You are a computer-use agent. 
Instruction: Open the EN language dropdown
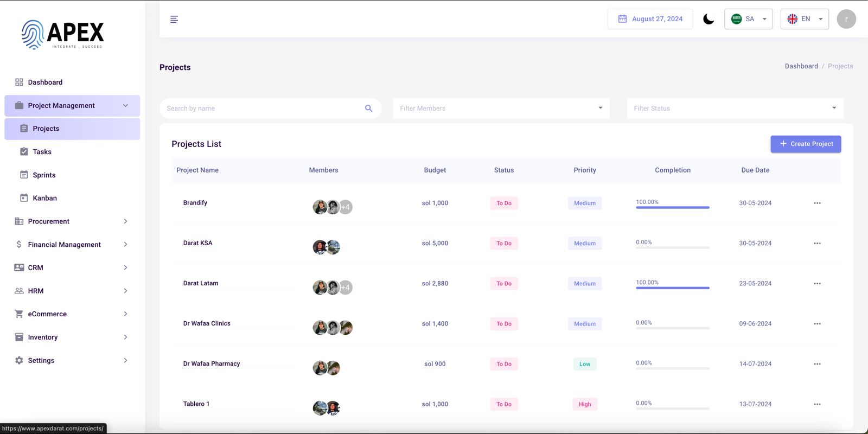pos(805,19)
